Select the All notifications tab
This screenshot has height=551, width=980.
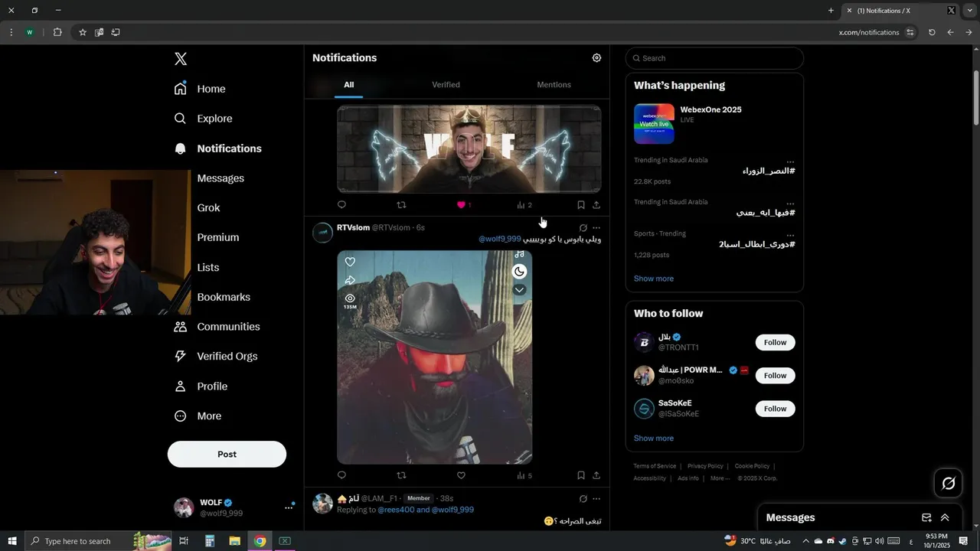tap(348, 85)
